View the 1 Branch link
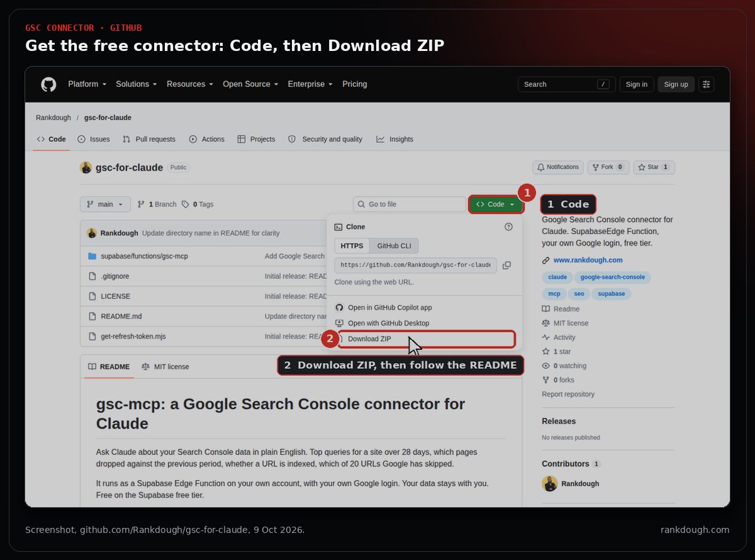The image size is (755, 560). coord(157,204)
